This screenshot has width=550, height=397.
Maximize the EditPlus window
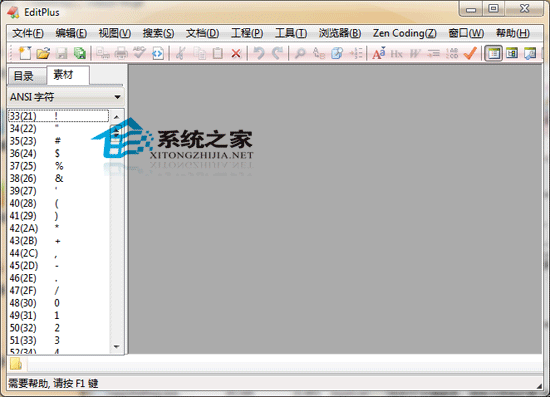tap(494, 8)
